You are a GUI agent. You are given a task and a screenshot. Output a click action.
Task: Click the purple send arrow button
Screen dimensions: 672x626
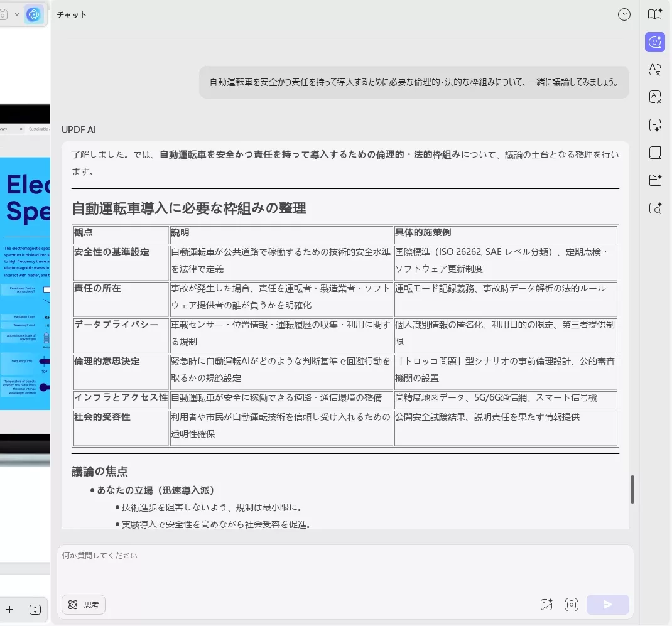608,605
